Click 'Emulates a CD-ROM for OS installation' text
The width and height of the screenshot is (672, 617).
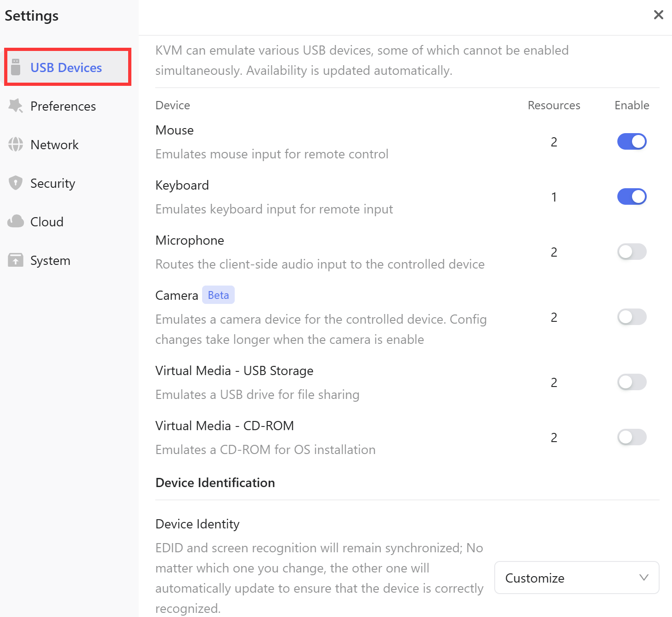click(x=265, y=449)
